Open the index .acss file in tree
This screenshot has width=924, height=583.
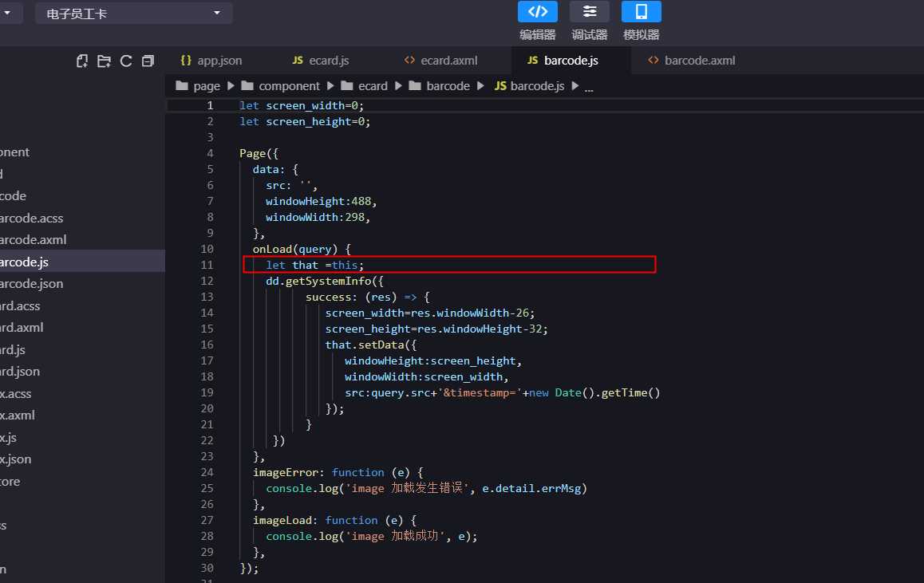click(16, 393)
